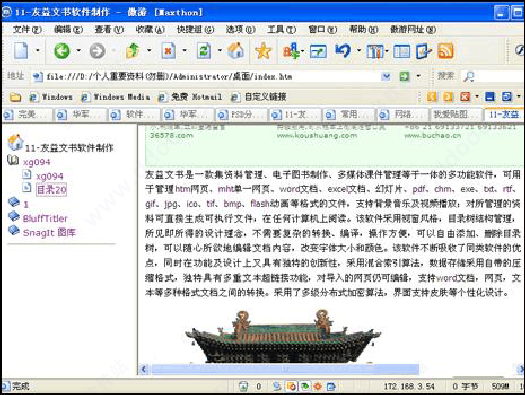Click the Stop loading page icon
The image size is (525, 395).
pos(168,51)
